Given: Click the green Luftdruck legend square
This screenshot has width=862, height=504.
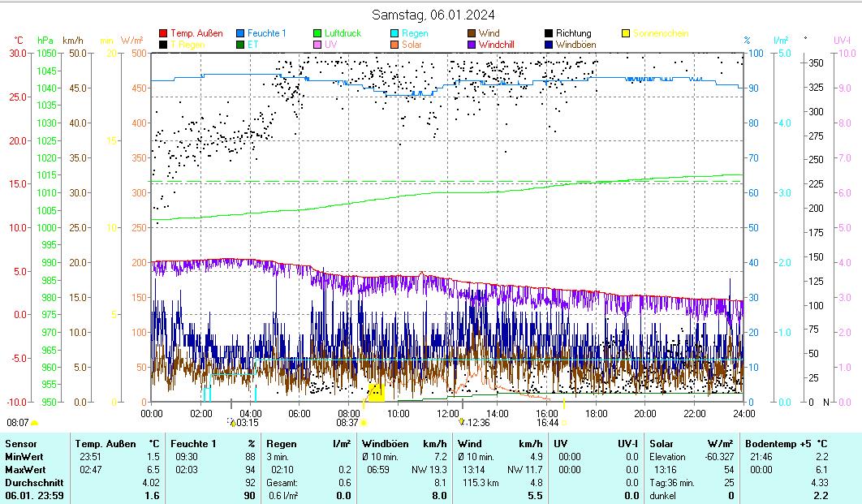Looking at the screenshot, I should [x=317, y=33].
